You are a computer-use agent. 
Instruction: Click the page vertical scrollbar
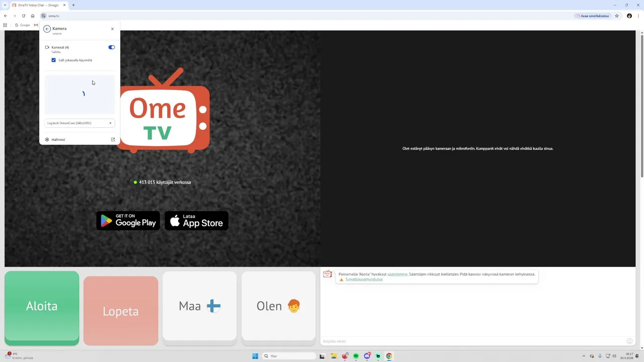point(641,106)
